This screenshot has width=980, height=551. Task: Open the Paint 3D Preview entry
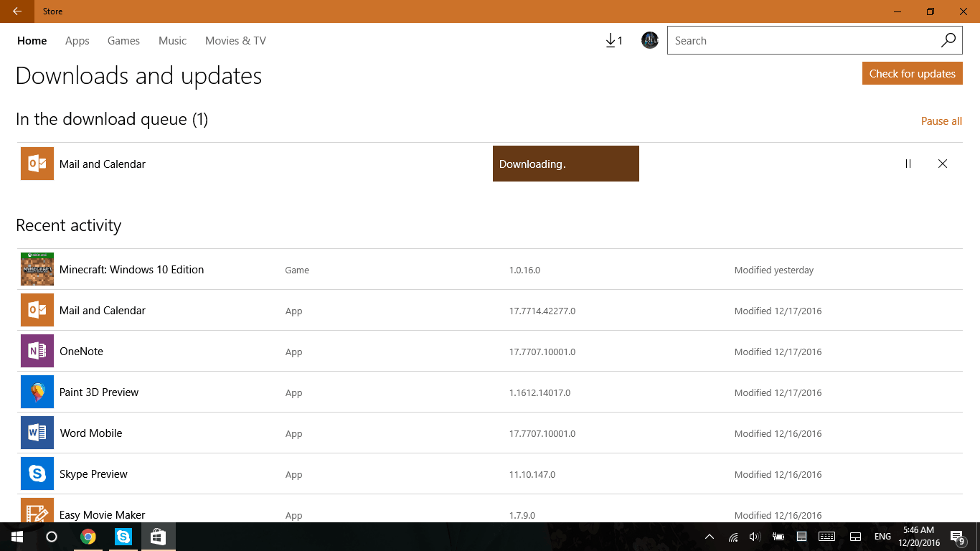tap(490, 392)
